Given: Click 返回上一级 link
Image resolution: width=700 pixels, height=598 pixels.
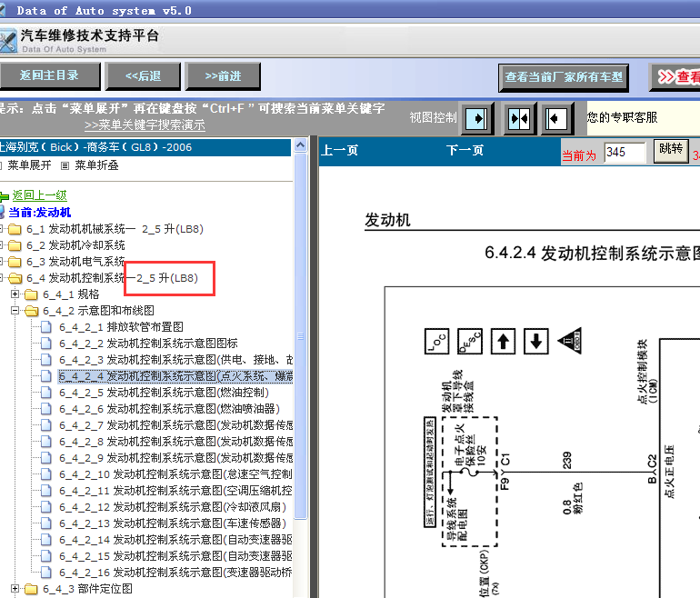Looking at the screenshot, I should 40,195.
